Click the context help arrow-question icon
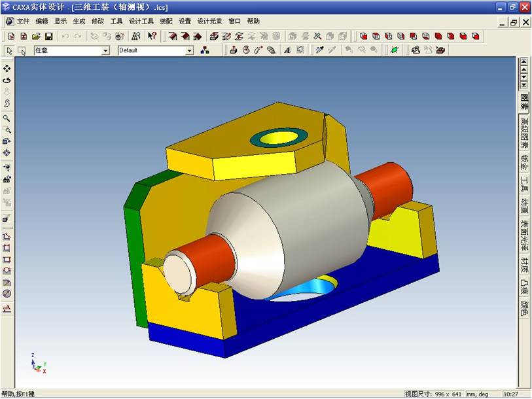532x399 pixels. tap(152, 36)
